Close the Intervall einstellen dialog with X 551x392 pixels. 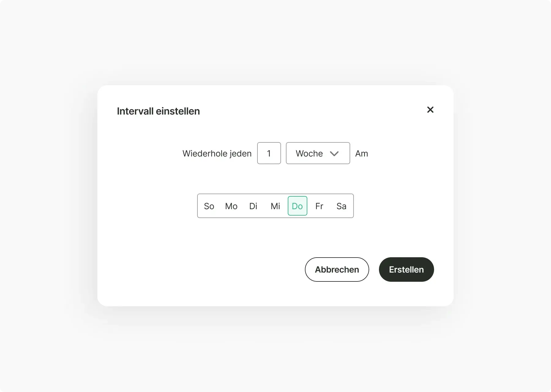coord(430,110)
